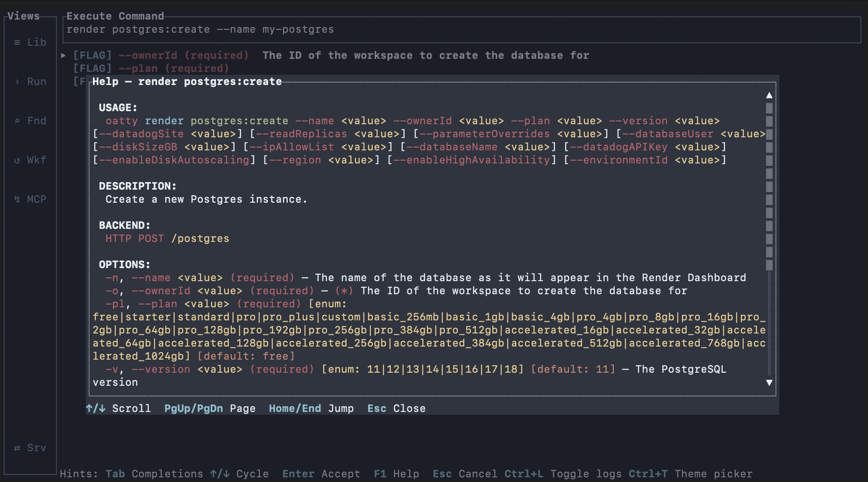
Task: Accept the command using Enter Accept hint
Action: [x=320, y=474]
